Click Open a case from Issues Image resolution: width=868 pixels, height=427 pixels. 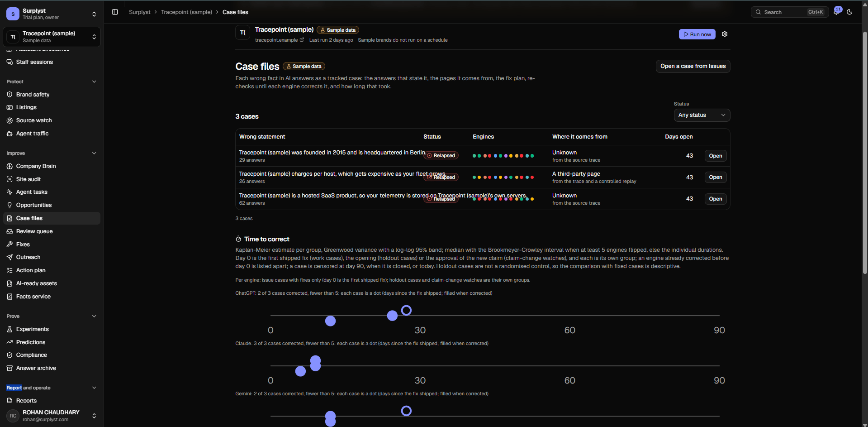pos(693,66)
